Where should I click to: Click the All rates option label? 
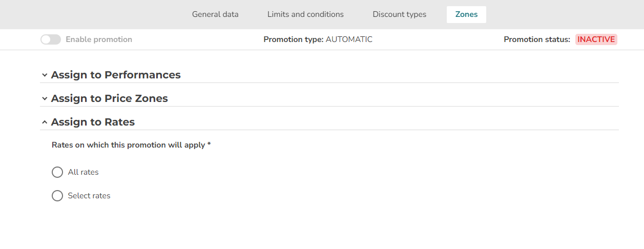83,172
